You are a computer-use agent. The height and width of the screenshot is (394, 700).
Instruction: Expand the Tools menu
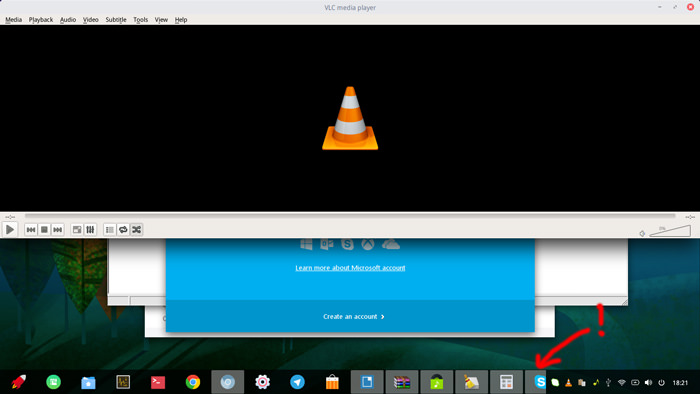click(140, 20)
